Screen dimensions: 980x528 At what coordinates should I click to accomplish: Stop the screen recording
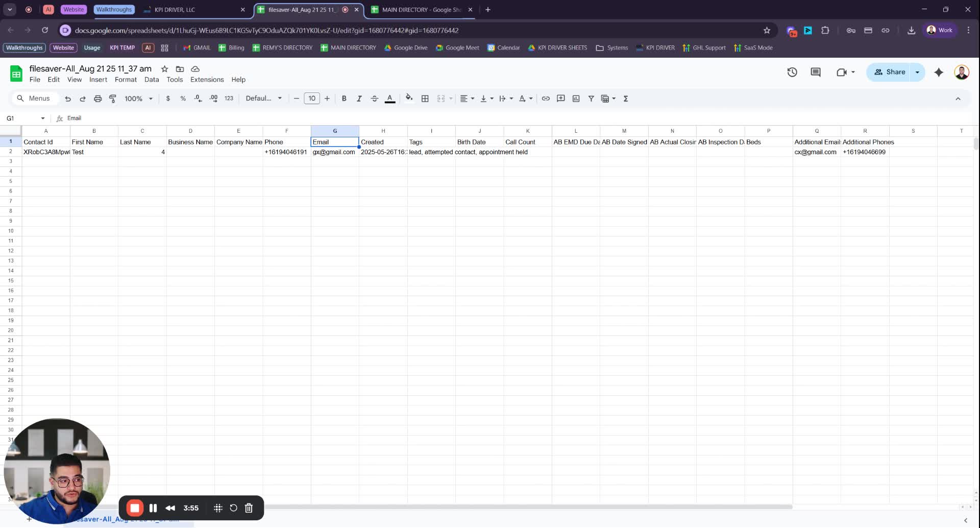click(x=135, y=508)
